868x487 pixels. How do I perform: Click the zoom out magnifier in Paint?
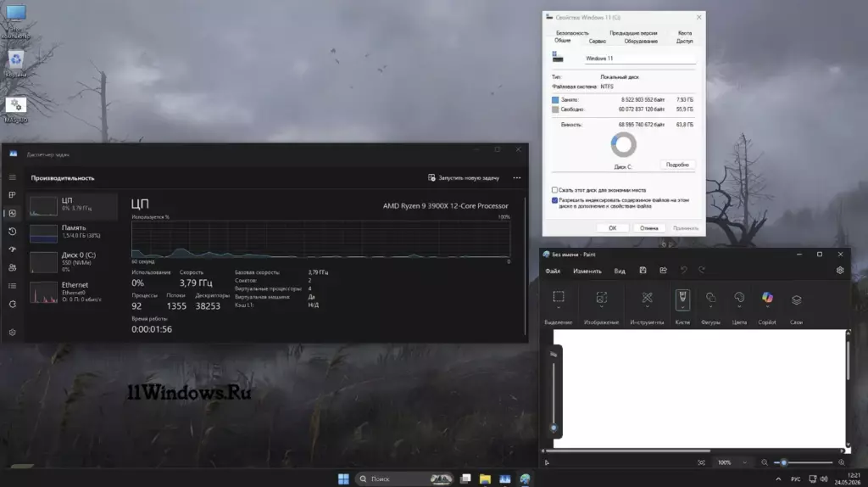pyautogui.click(x=765, y=462)
